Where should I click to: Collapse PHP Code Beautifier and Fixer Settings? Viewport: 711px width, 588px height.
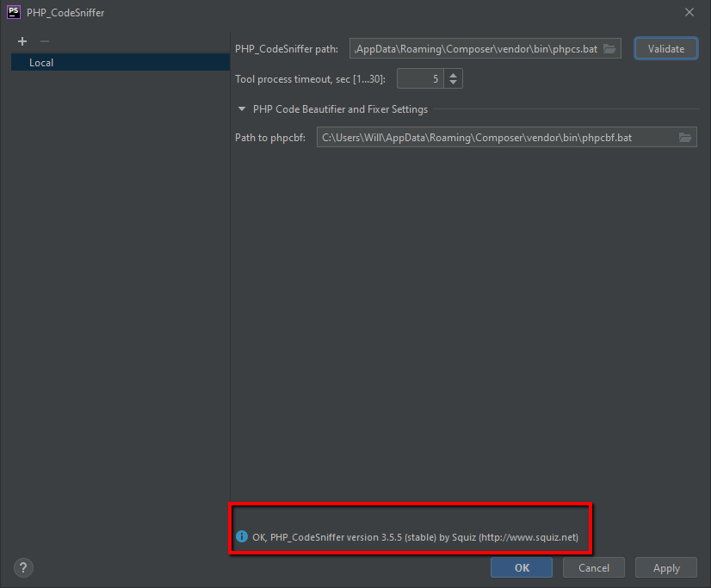242,108
